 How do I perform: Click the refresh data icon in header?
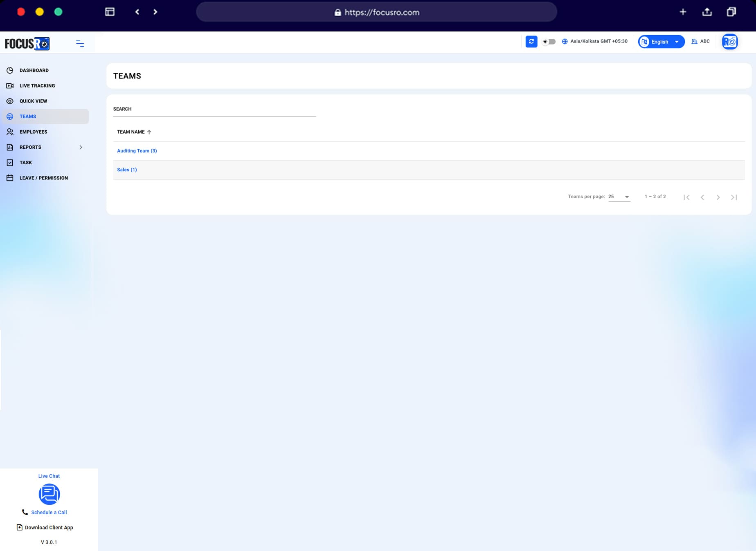[531, 41]
